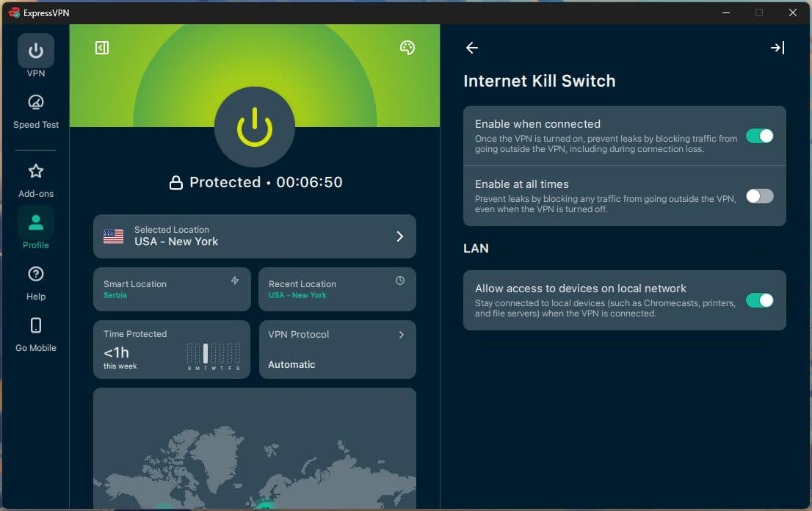812x511 pixels.
Task: Minimize the ExpressVPN window
Action: click(x=726, y=12)
